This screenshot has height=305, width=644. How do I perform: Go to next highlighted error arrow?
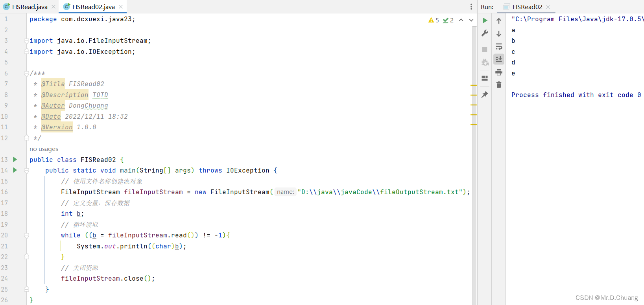click(x=471, y=20)
